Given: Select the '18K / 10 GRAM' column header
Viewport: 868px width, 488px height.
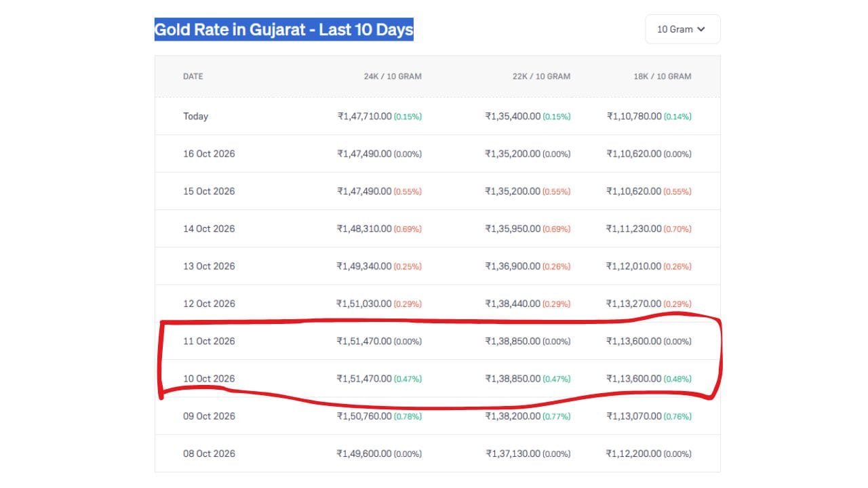Looking at the screenshot, I should [x=663, y=77].
